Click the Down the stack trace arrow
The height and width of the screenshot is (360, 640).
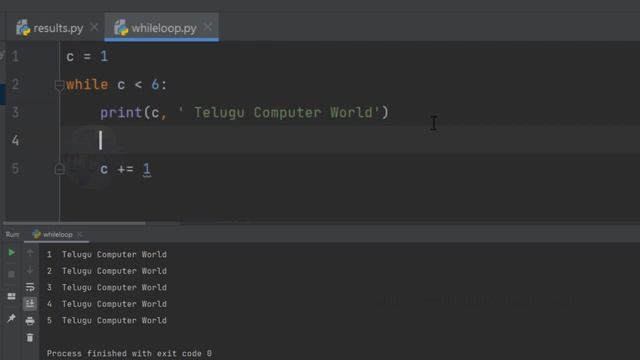pos(30,270)
